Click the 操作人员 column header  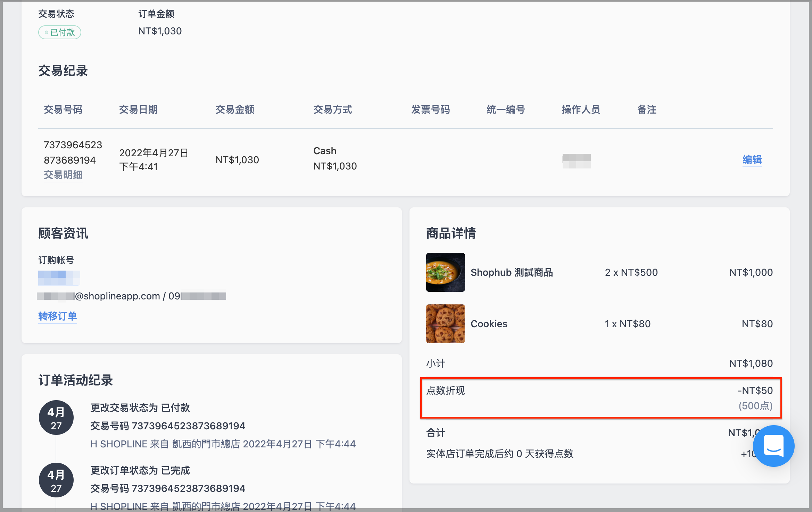click(x=581, y=109)
